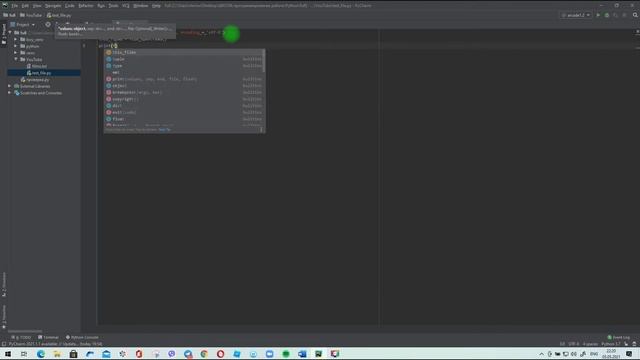Viewport: 640px width, 360px height.
Task: Choose 'print(values, sep, end, file, flush)' completion
Action: coord(184,79)
